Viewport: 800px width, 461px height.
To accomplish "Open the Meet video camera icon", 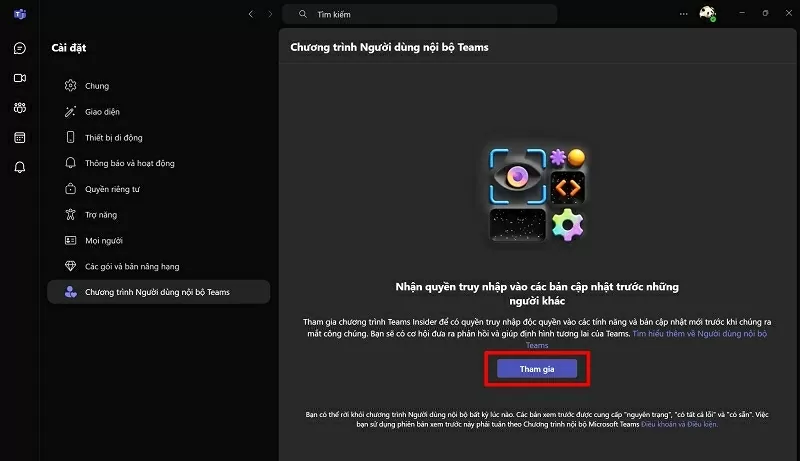I will click(20, 78).
